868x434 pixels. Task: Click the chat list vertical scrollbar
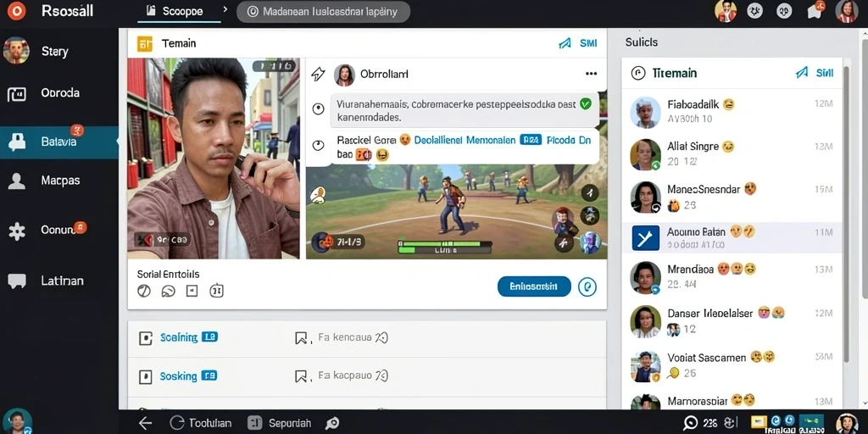point(845,216)
